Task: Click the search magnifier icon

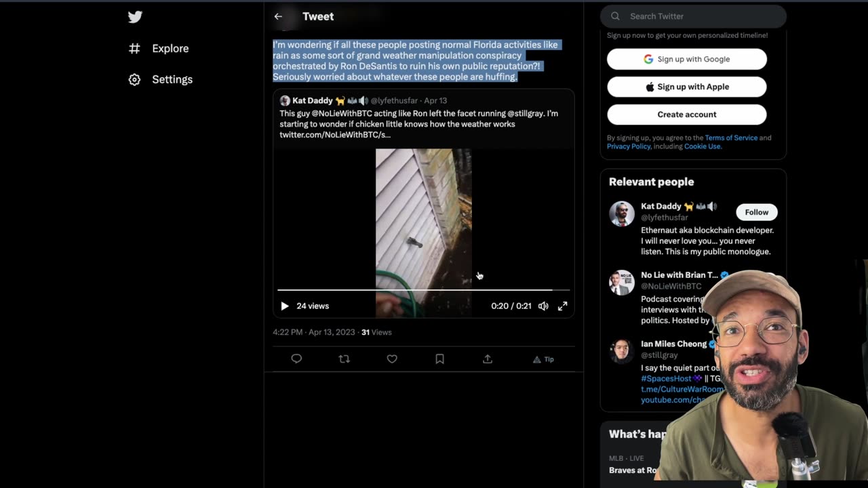Action: click(x=615, y=16)
